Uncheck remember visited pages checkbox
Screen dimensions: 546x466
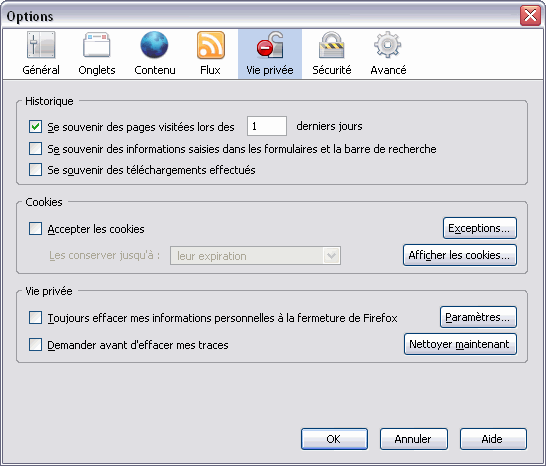pos(36,127)
